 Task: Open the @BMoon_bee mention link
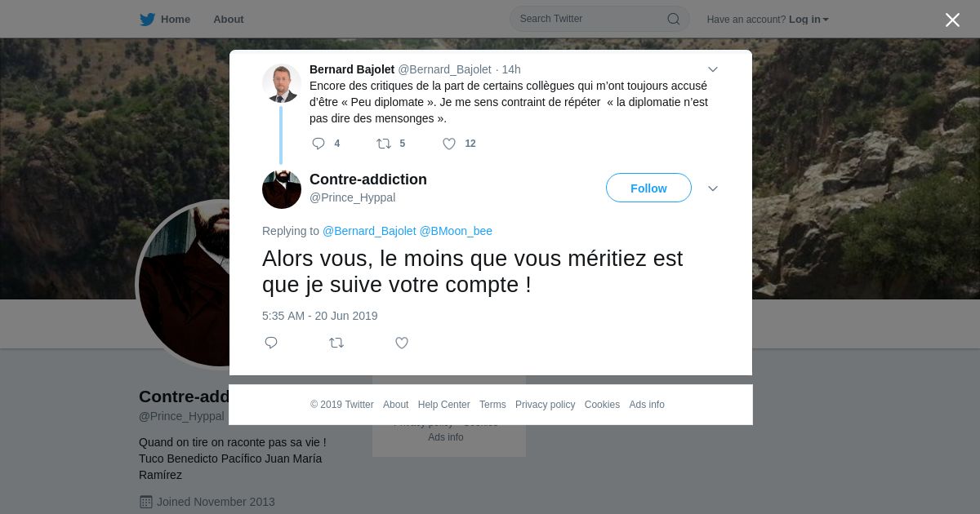pyautogui.click(x=456, y=231)
